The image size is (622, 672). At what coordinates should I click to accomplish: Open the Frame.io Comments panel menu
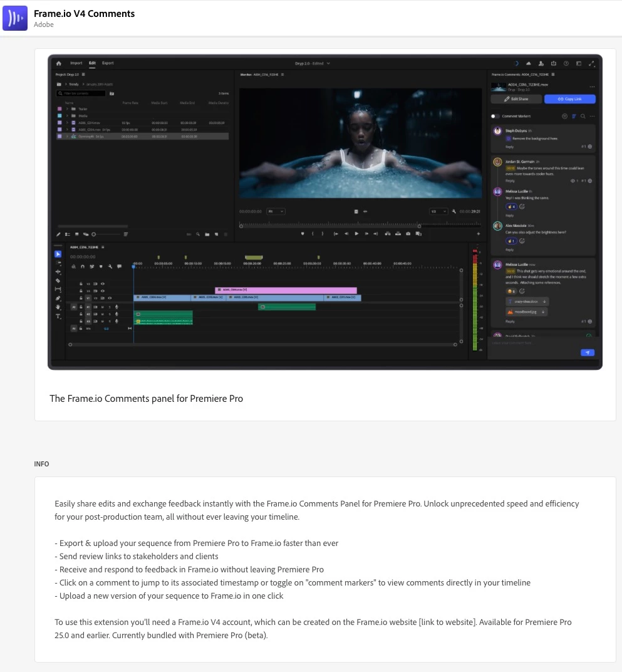point(553,75)
